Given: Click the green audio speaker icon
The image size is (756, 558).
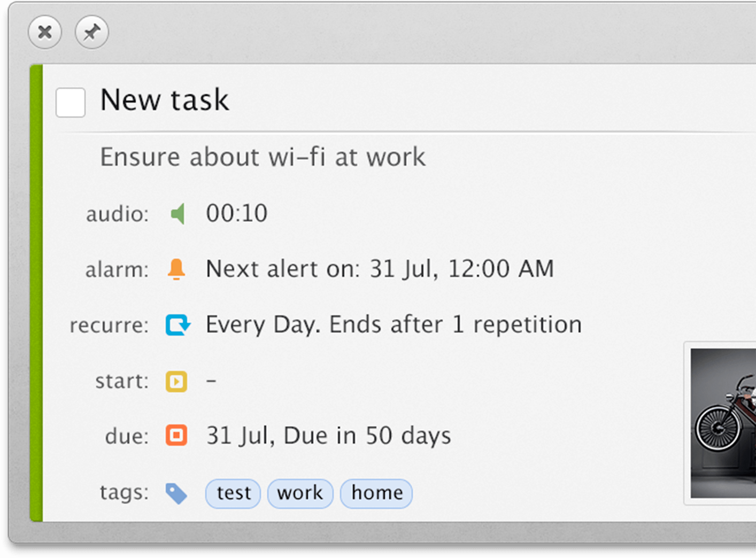Looking at the screenshot, I should [178, 213].
